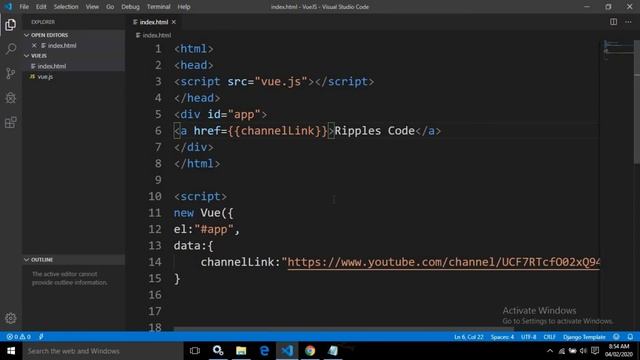Open the Search view in activity bar
Viewport: 640px width, 360px height.
click(x=11, y=49)
